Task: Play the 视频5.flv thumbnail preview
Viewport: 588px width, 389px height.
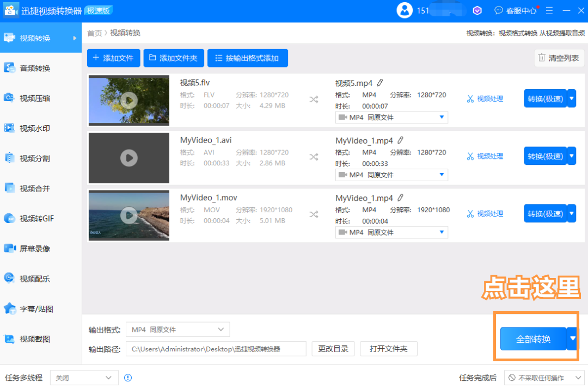Action: tap(129, 100)
